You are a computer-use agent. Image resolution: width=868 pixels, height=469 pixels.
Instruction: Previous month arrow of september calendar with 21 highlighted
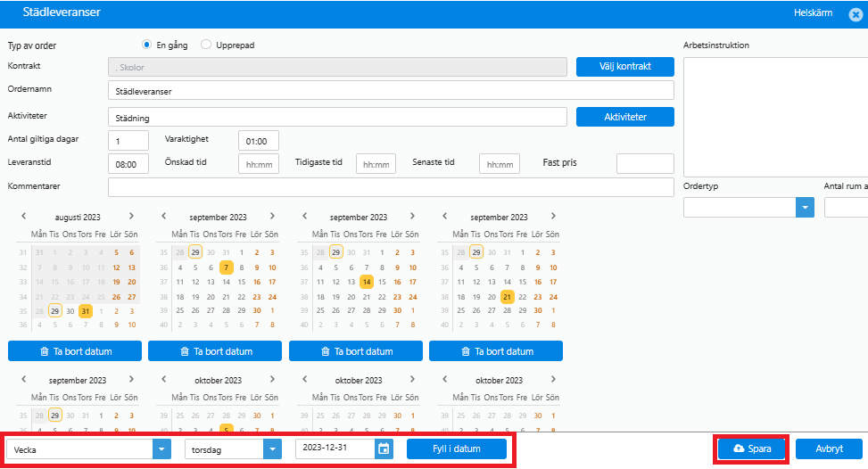click(445, 217)
